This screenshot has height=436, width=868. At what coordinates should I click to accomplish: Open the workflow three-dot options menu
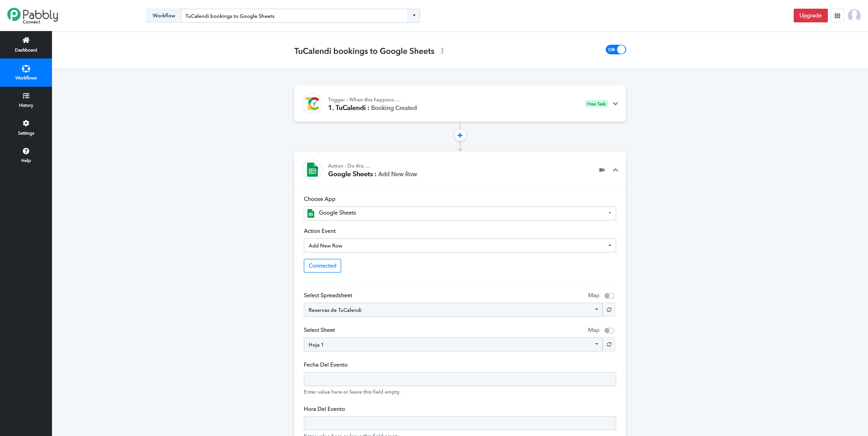coord(442,51)
